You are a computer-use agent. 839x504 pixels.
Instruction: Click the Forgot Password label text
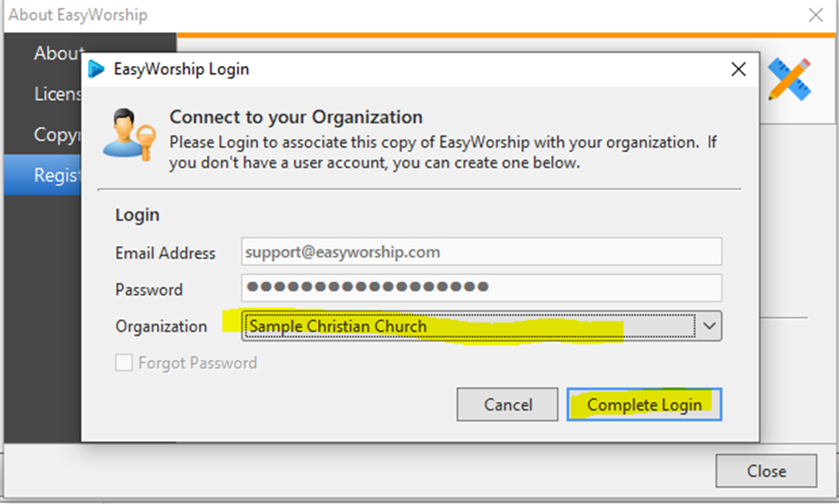pyautogui.click(x=198, y=363)
